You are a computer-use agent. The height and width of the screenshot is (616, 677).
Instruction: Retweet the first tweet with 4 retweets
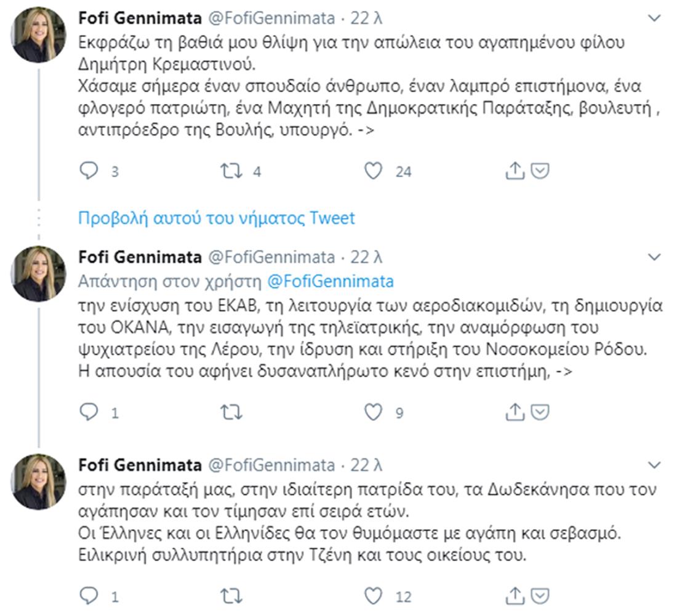pos(231,170)
